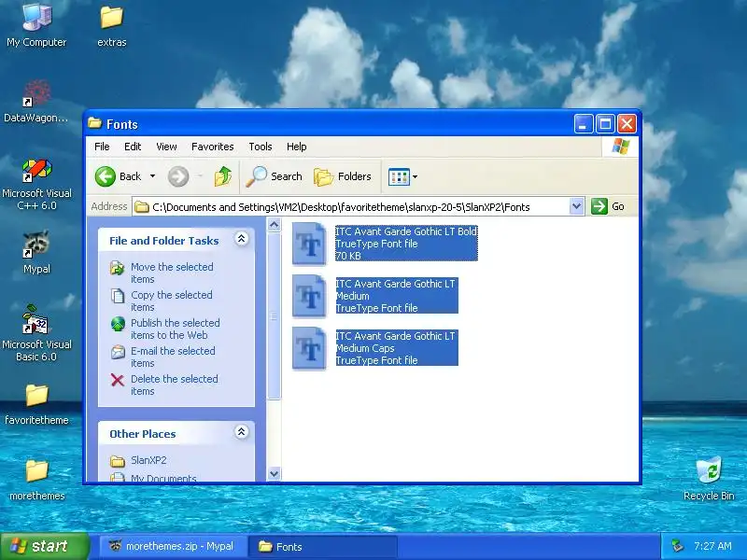The height and width of the screenshot is (560, 747).
Task: Open the File menu
Action: coord(102,147)
